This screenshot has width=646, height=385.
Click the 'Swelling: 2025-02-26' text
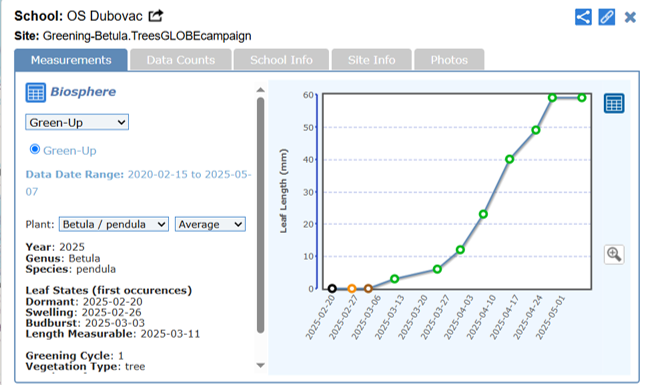point(83,312)
